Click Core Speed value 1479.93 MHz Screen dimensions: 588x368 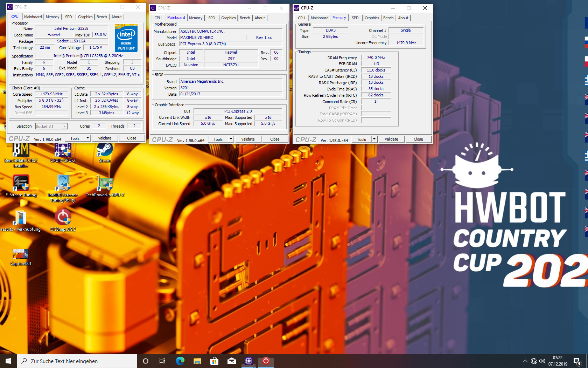click(x=51, y=94)
